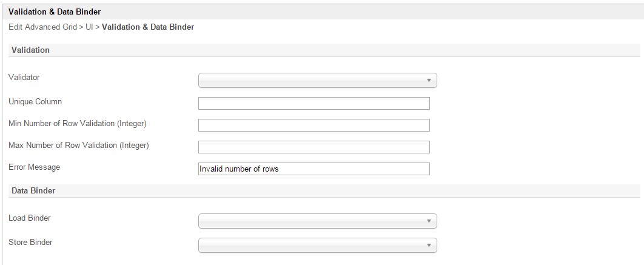Click the Validation & Data Binder title bar
644x265 pixels.
(x=55, y=12)
